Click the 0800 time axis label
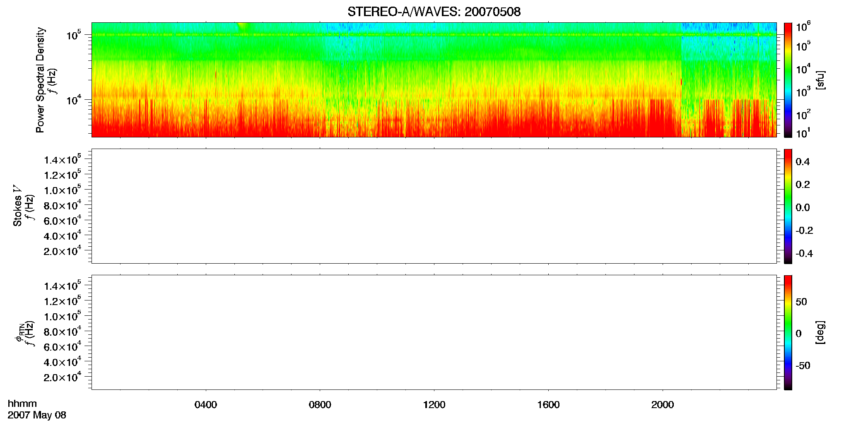868x447 pixels. [320, 404]
